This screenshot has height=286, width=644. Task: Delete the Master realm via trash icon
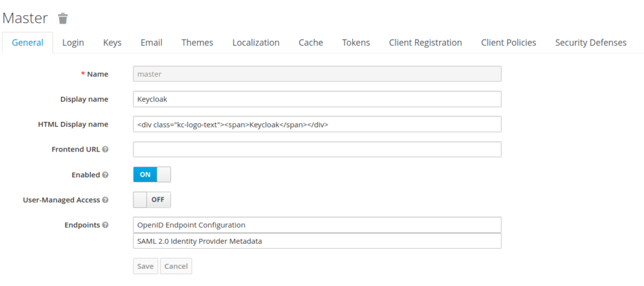pyautogui.click(x=63, y=18)
